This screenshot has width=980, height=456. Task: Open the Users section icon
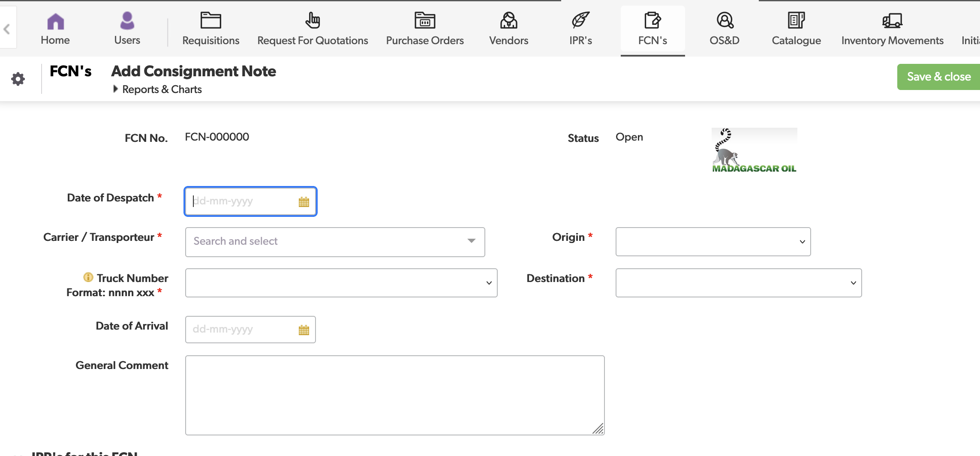127,21
